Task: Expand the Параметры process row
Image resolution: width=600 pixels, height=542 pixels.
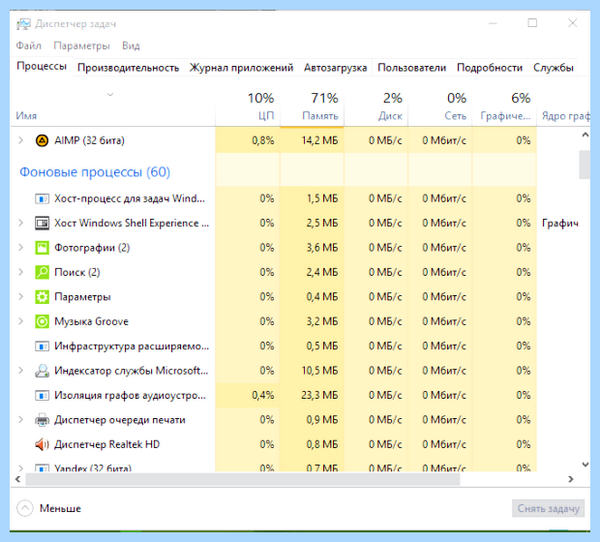Action: point(21,297)
